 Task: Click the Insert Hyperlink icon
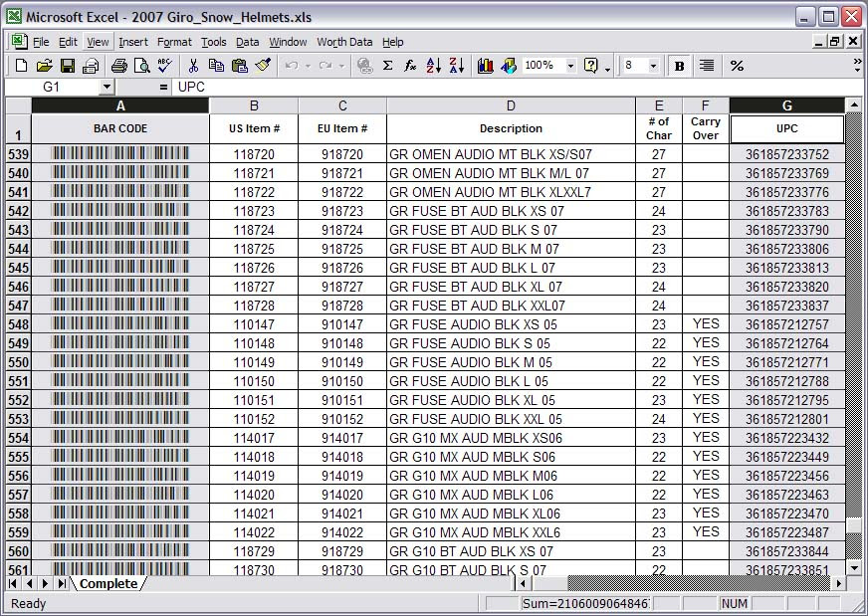point(364,66)
